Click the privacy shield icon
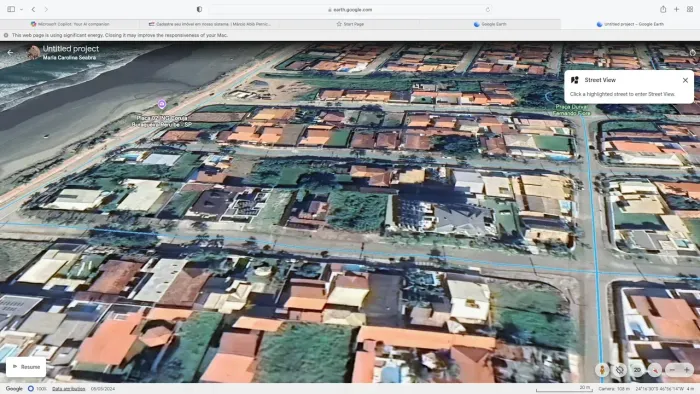Image resolution: width=700 pixels, height=394 pixels. click(199, 9)
